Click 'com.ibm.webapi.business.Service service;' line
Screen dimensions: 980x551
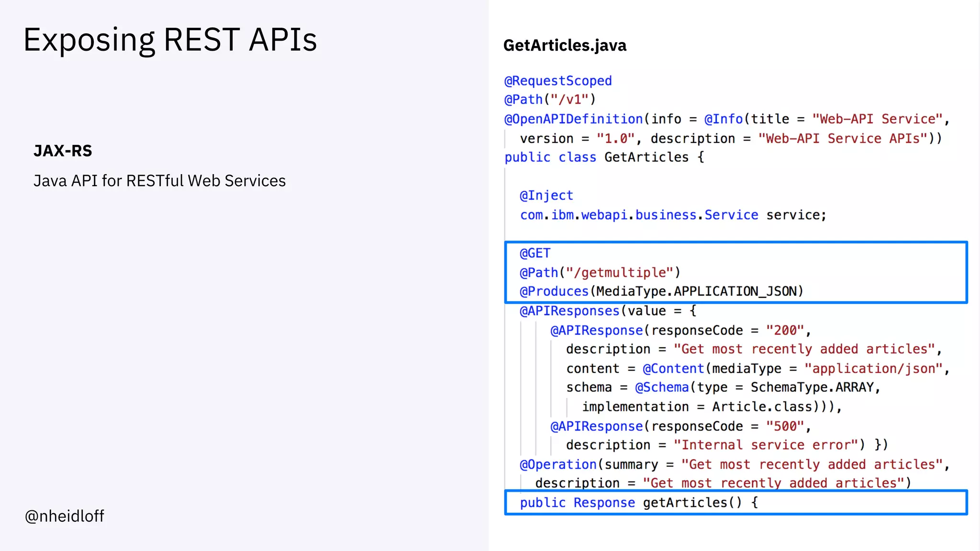click(673, 215)
